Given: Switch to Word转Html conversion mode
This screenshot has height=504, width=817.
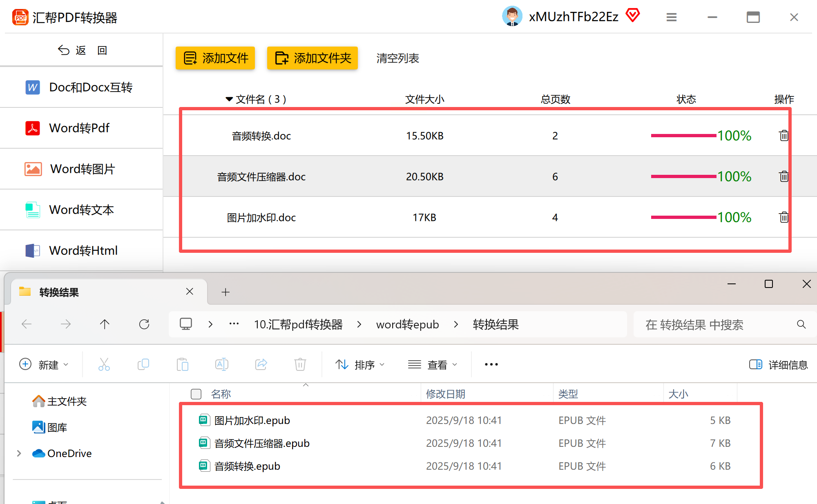Looking at the screenshot, I should (x=83, y=250).
